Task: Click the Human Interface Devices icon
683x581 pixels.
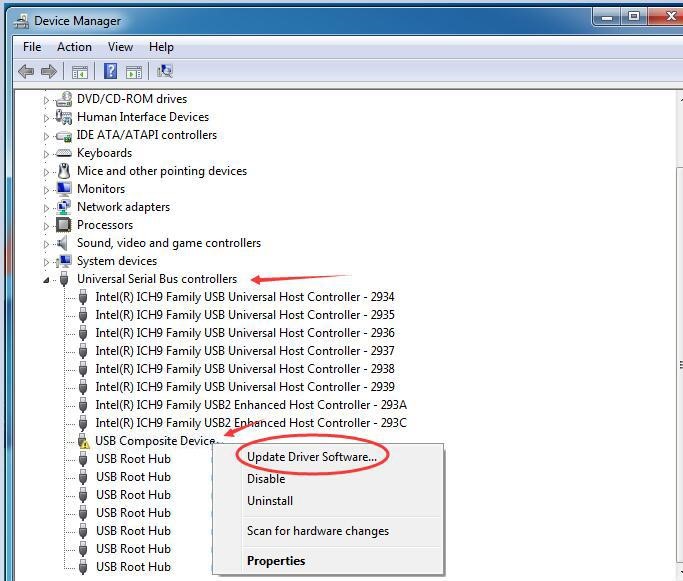Action: pos(64,117)
